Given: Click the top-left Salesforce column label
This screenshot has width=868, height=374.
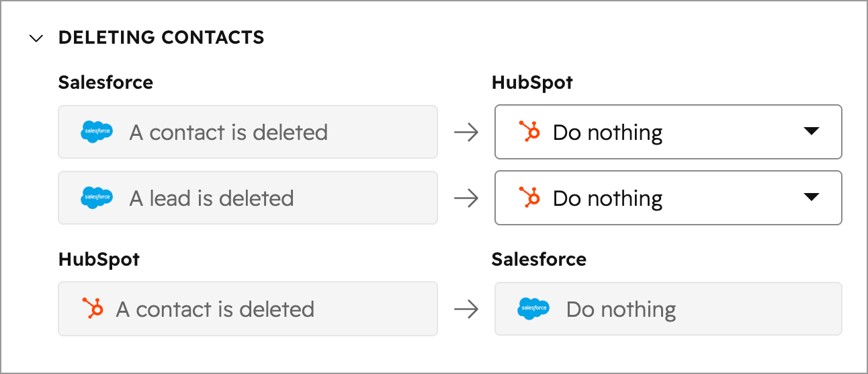Looking at the screenshot, I should [105, 82].
